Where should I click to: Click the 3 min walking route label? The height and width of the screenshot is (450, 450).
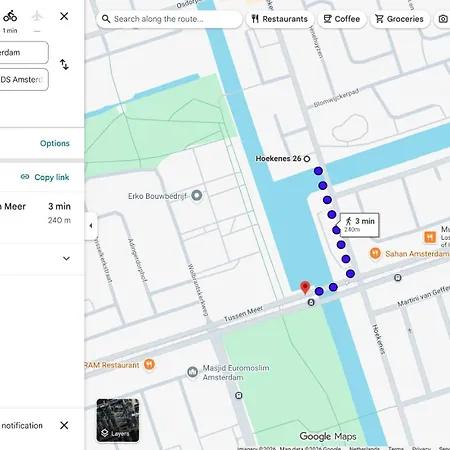pos(360,225)
